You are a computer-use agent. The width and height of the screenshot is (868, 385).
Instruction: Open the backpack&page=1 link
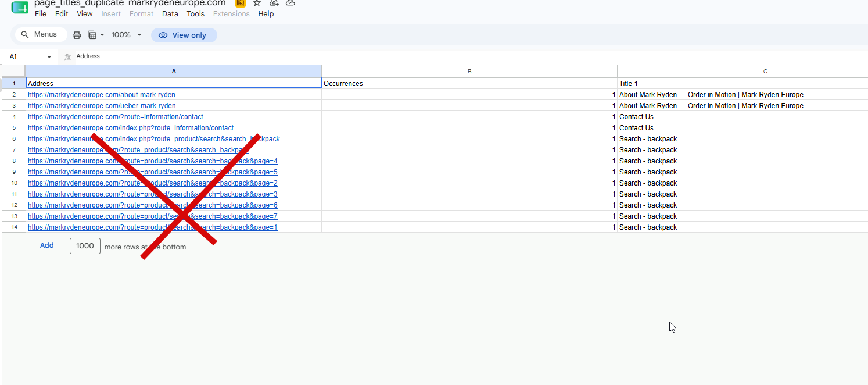pos(153,227)
